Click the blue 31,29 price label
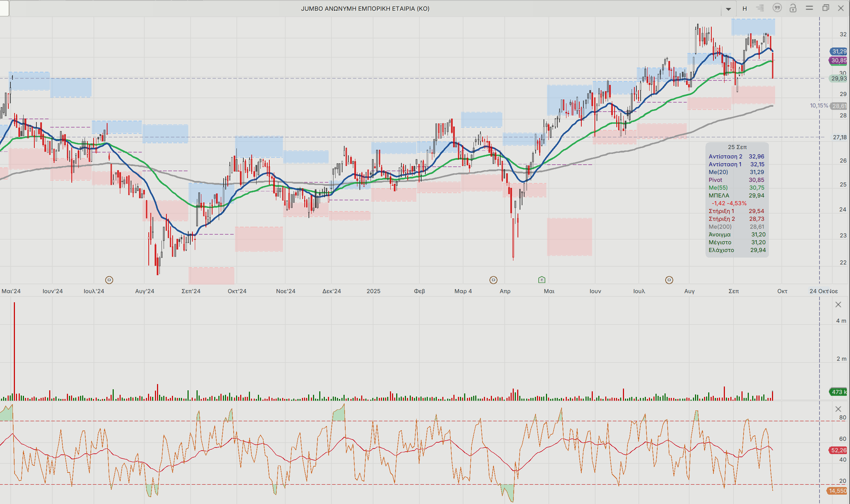This screenshot has height=504, width=850. point(839,51)
